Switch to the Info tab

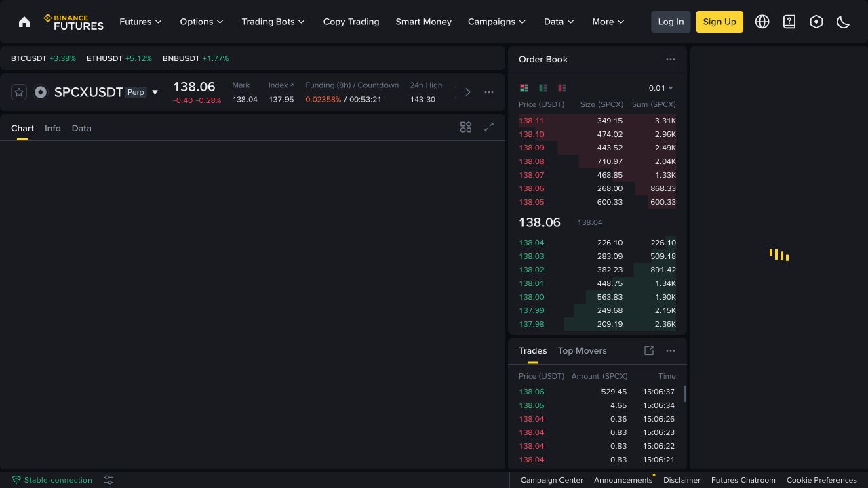[53, 128]
